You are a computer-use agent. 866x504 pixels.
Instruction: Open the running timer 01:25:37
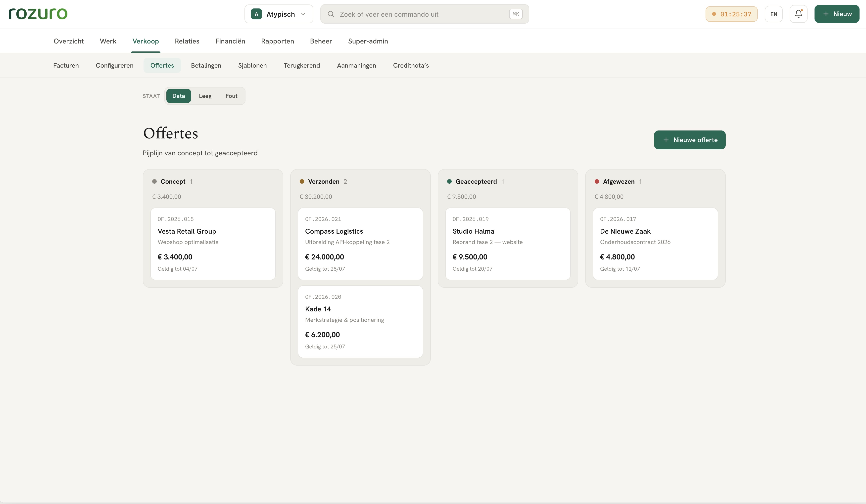pyautogui.click(x=731, y=14)
